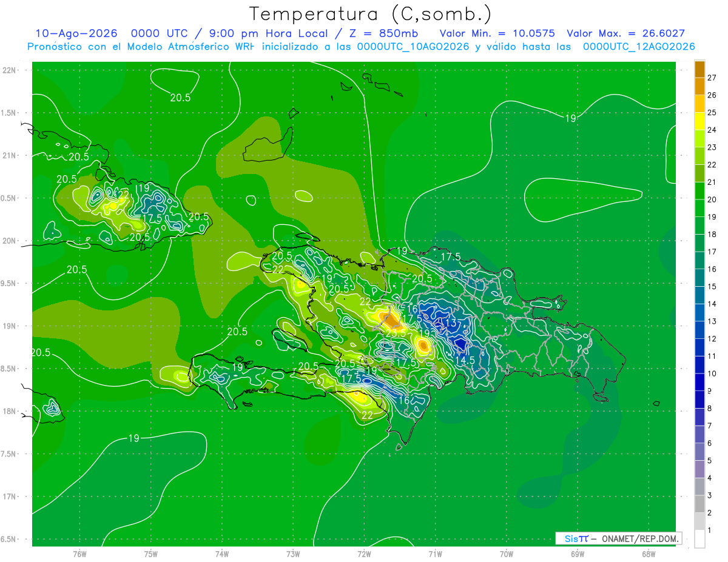Click the 76W longitude axis label
Image resolution: width=728 pixels, height=562 pixels.
pos(79,554)
